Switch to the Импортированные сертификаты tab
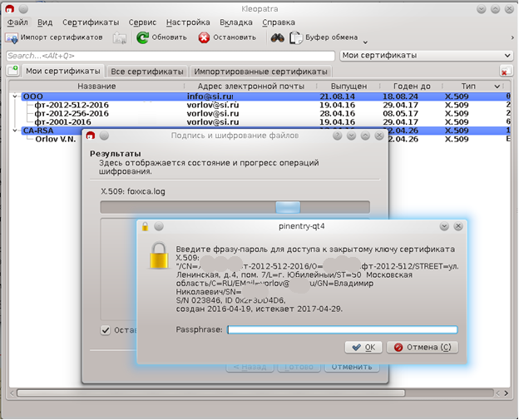This screenshot has width=519, height=420. pyautogui.click(x=261, y=72)
